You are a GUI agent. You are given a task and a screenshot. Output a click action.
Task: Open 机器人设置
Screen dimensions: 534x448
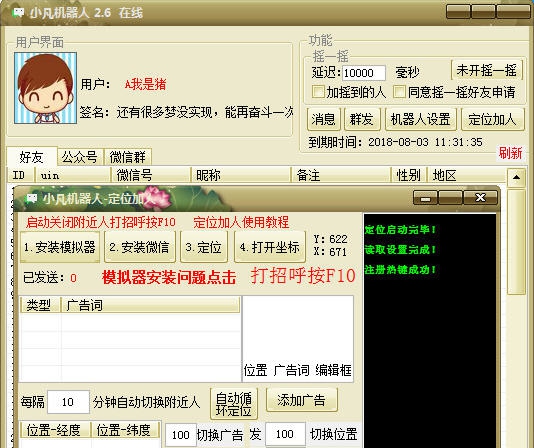click(421, 120)
